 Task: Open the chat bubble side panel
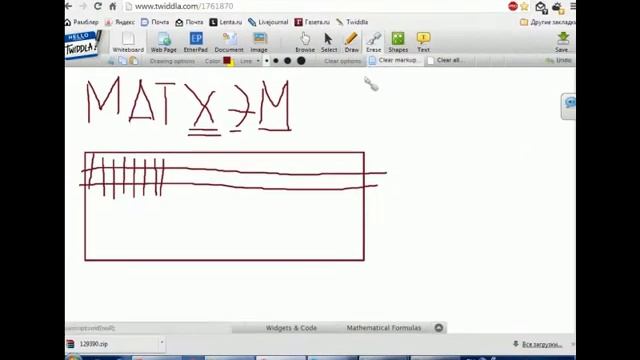click(569, 106)
